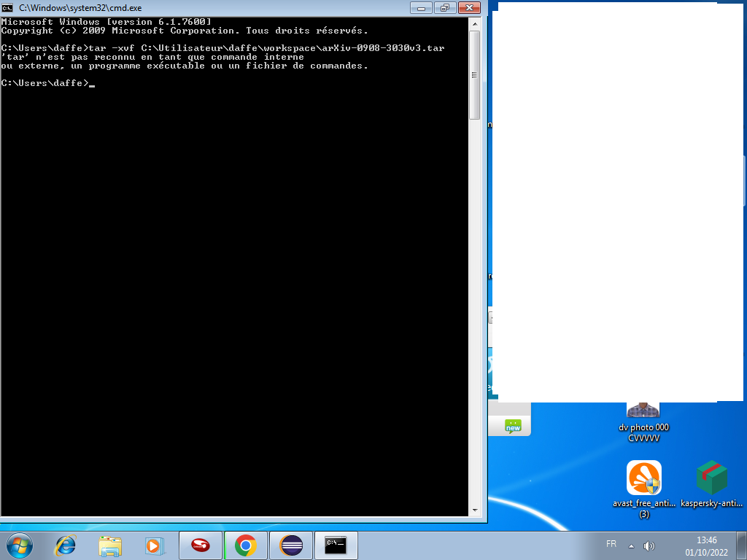This screenshot has height=560, width=747.
Task: Click the cmd vertical scrollbar thumb
Action: point(474,75)
